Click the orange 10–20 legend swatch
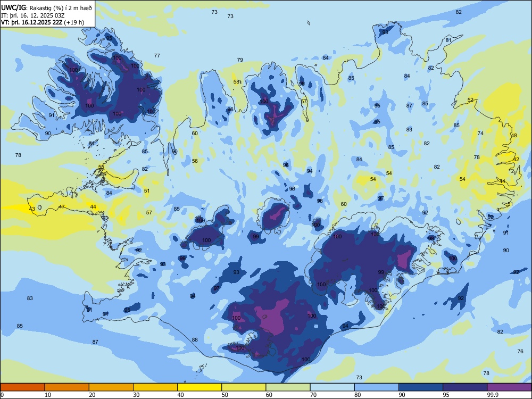Screen dimensions: 532x399 click(67, 387)
